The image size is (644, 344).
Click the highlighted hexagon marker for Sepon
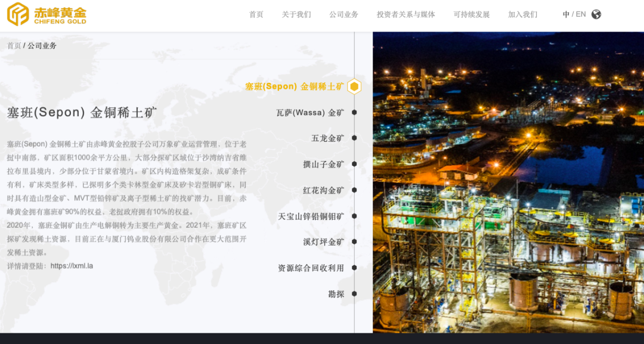[354, 86]
